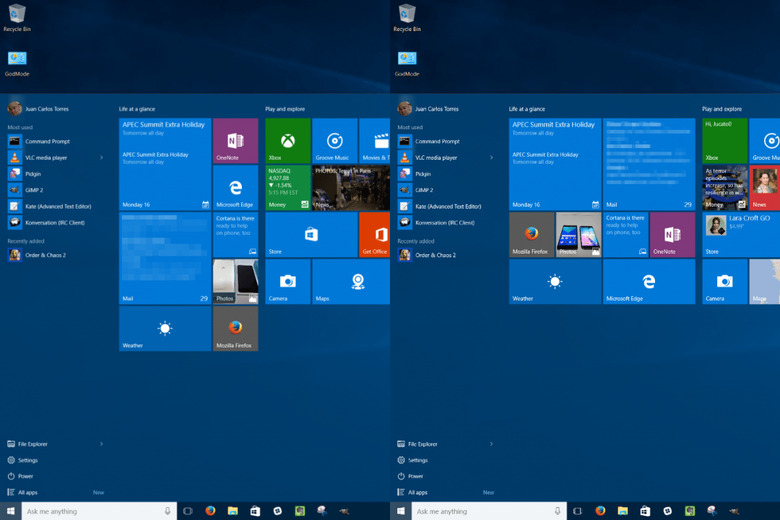Launch Camera tile in right Start menu

click(724, 282)
